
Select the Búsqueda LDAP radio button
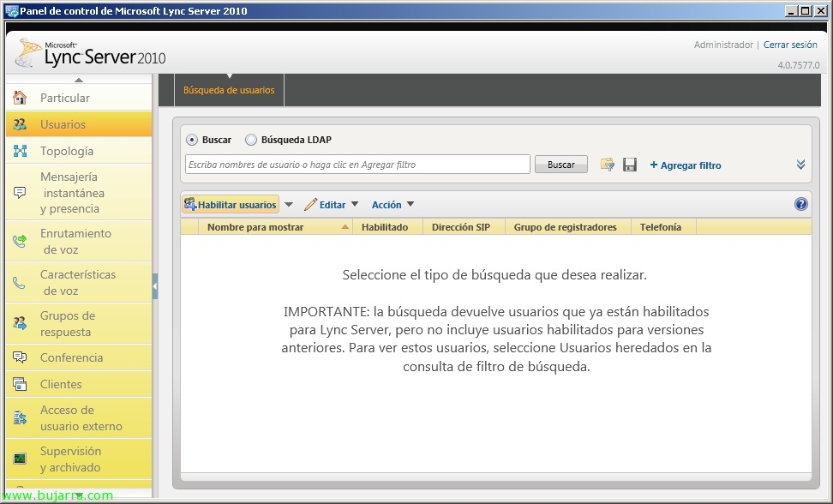point(251,140)
